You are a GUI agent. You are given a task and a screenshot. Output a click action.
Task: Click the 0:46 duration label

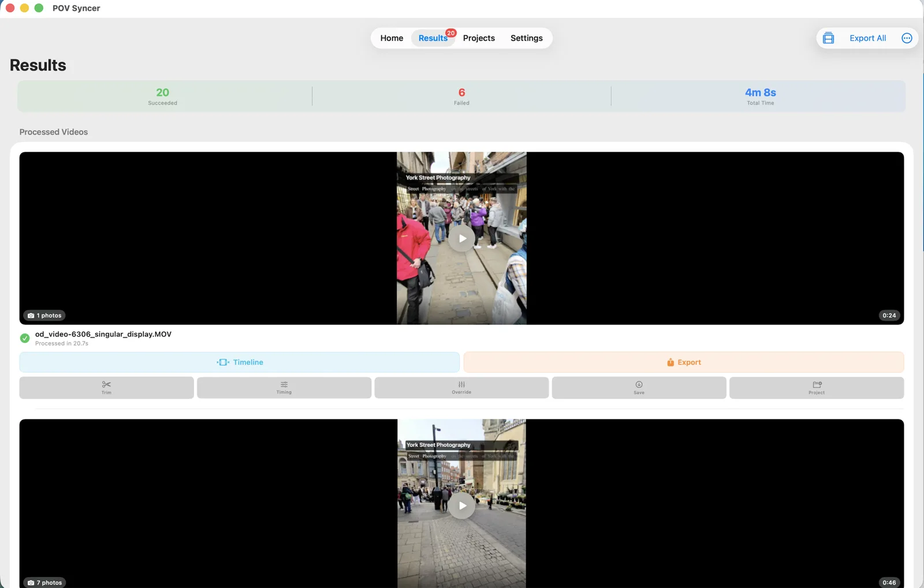tap(889, 582)
